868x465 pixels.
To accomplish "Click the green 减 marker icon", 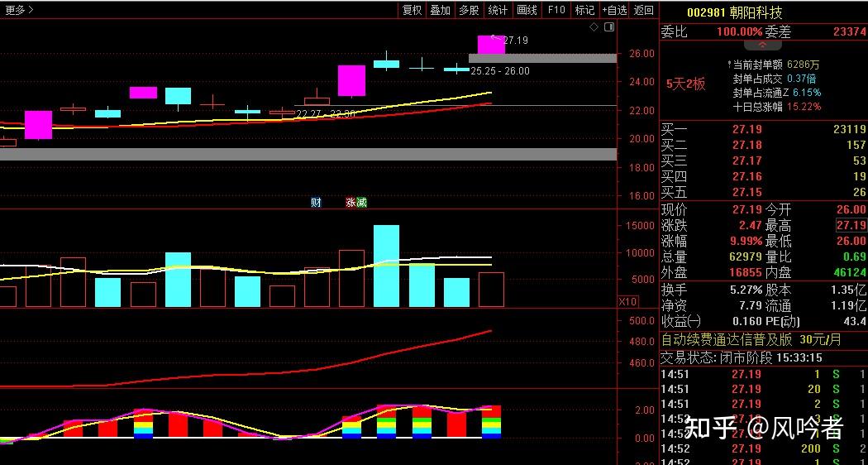I will [361, 202].
